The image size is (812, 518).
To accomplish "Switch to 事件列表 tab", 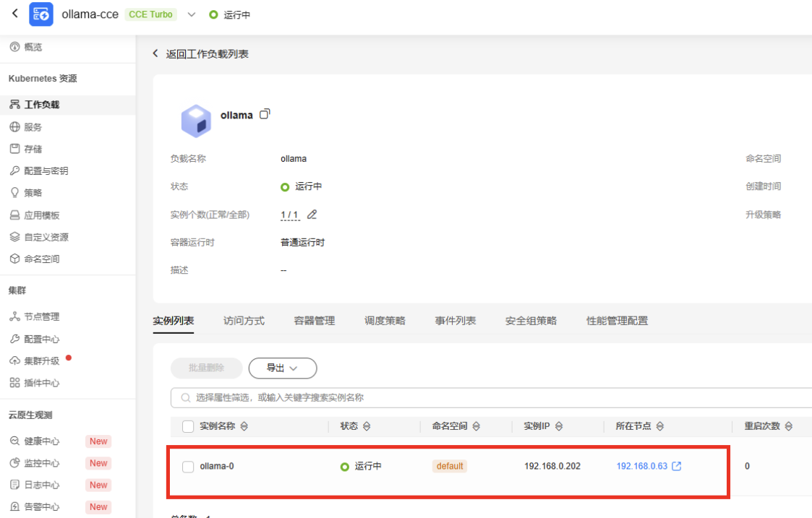I will click(x=456, y=321).
